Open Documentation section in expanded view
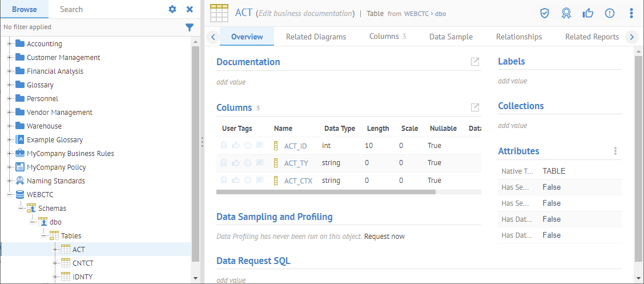 pos(475,62)
